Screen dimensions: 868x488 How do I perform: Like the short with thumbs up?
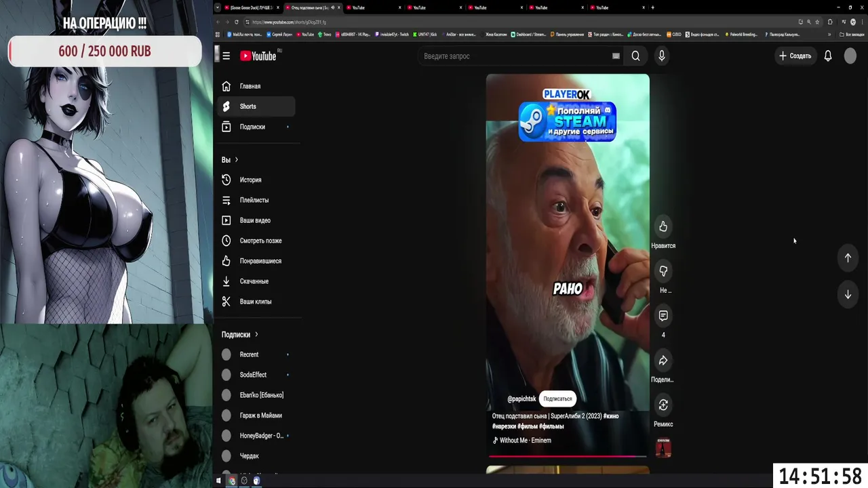663,227
